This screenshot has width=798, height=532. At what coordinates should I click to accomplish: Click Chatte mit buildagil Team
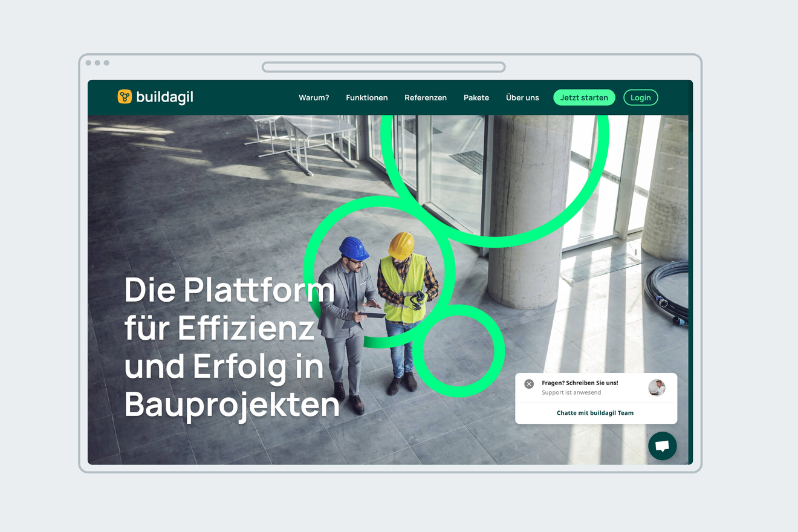pyautogui.click(x=595, y=413)
